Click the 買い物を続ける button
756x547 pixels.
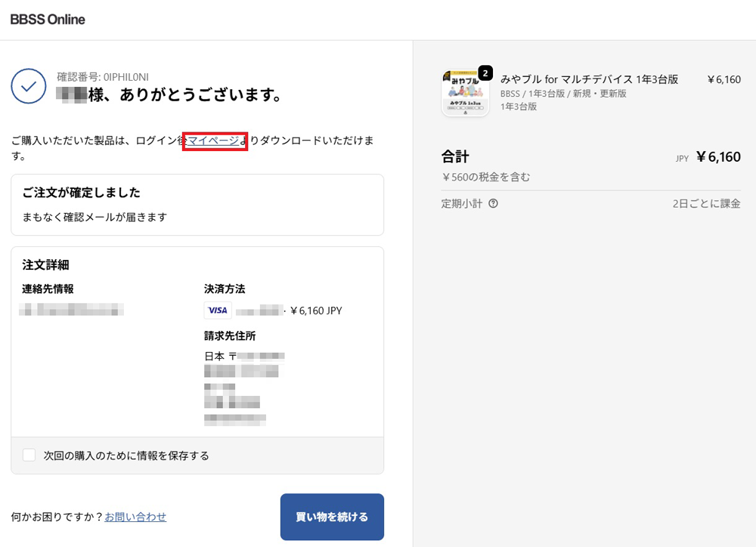pos(332,517)
